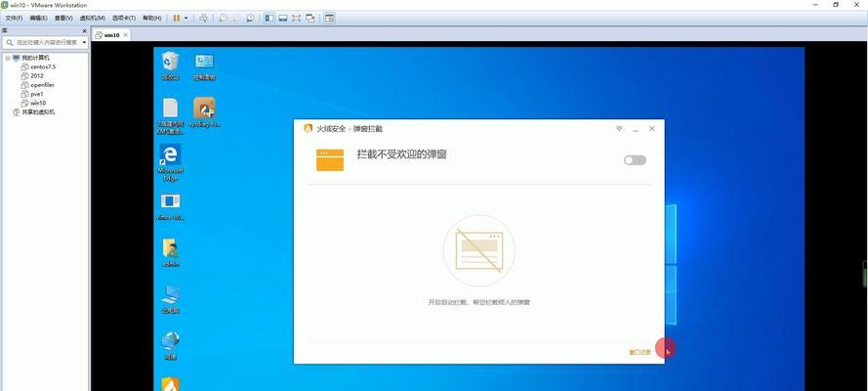The image size is (868, 391).
Task: Click the icon left of the dialog minimize button
Action: click(x=619, y=128)
